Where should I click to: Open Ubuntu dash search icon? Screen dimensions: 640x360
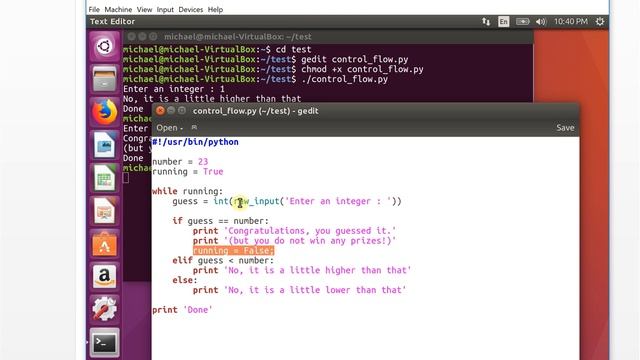tap(104, 47)
